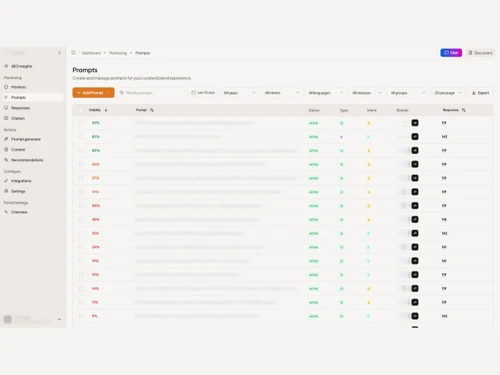Image resolution: width=500 pixels, height=375 pixels.
Task: Expand the workspace switcher at sidebar top
Action: coord(59,53)
